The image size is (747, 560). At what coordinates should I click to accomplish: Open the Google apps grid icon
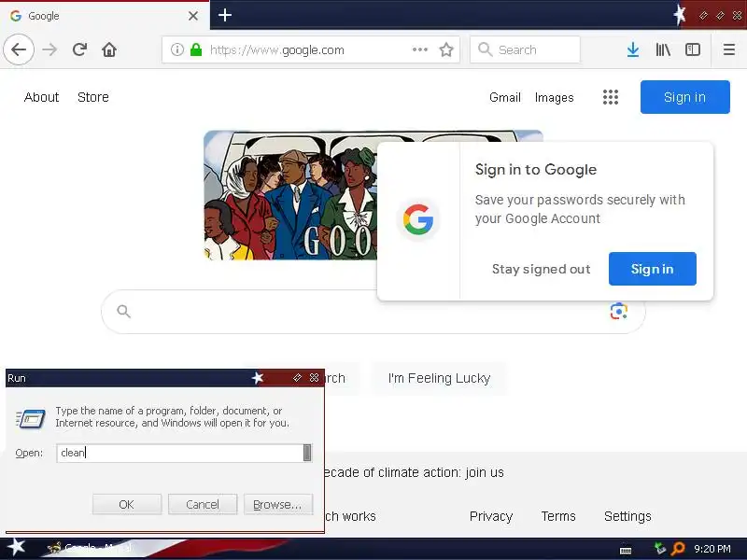pyautogui.click(x=611, y=97)
